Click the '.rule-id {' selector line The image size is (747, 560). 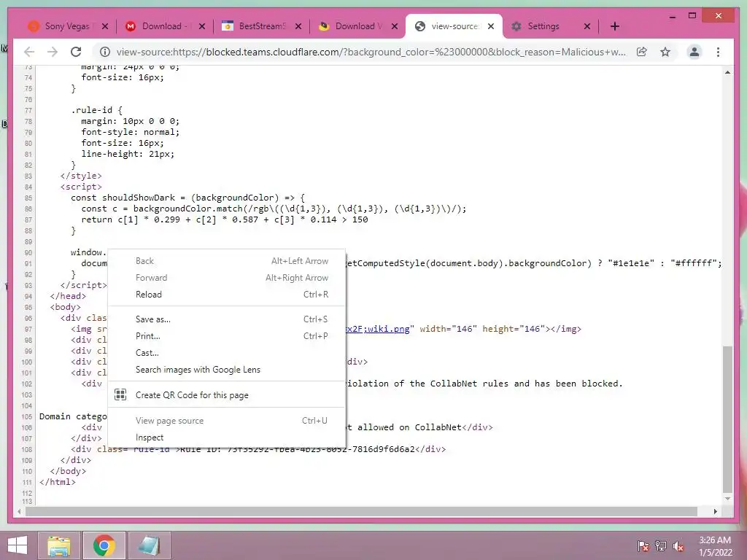97,110
